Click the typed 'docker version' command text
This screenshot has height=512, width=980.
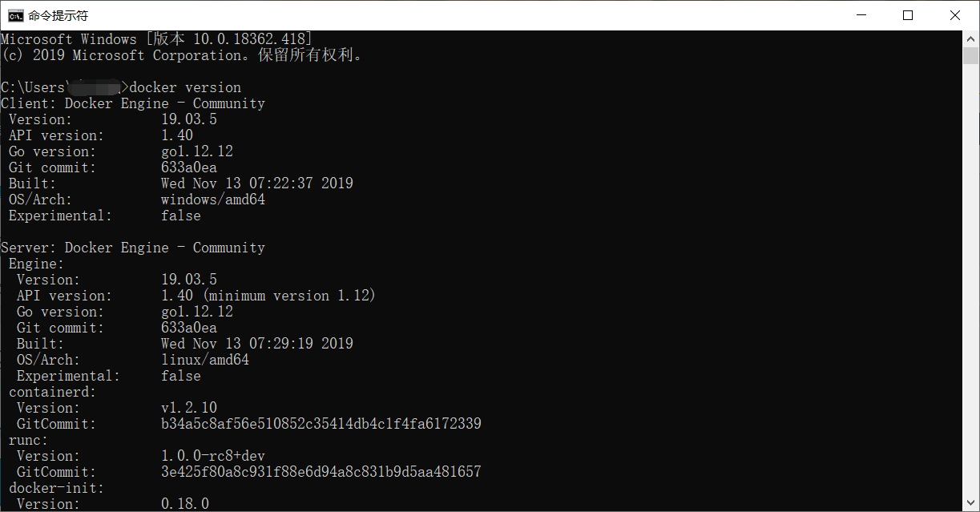(185, 87)
